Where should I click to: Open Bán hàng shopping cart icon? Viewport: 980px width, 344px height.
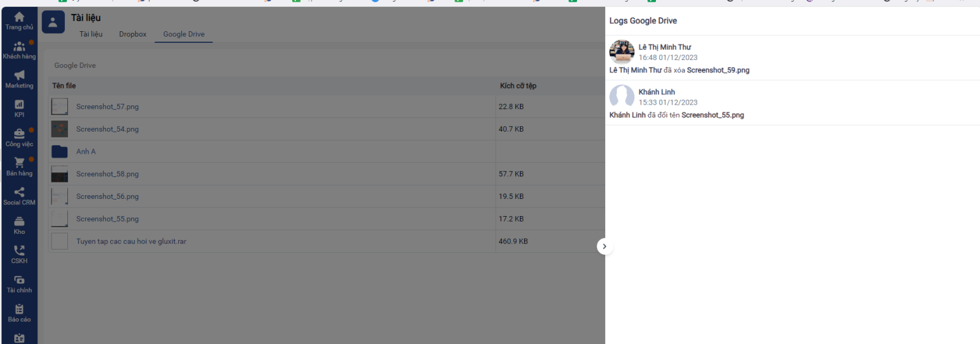[x=19, y=163]
